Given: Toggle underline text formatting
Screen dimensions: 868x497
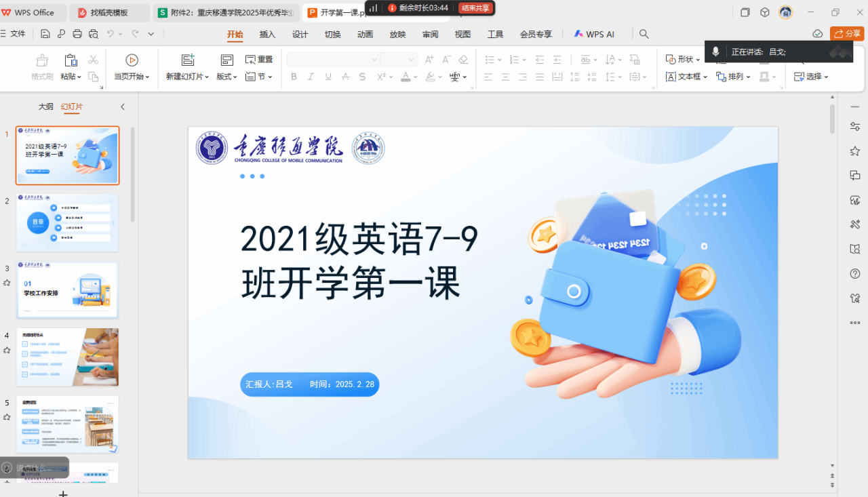Looking at the screenshot, I should point(328,77).
